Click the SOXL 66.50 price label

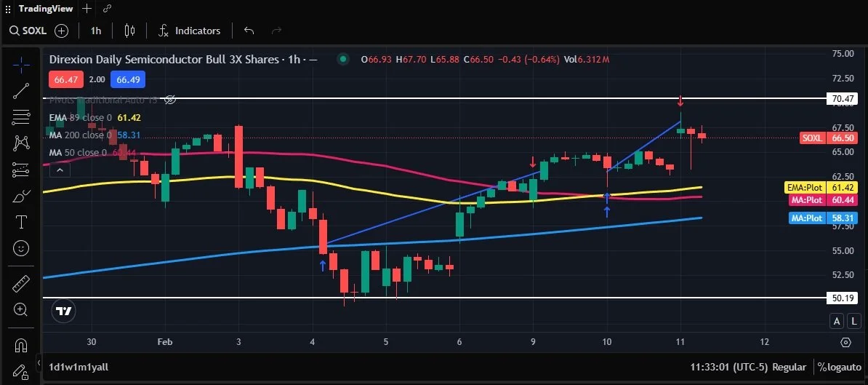829,138
